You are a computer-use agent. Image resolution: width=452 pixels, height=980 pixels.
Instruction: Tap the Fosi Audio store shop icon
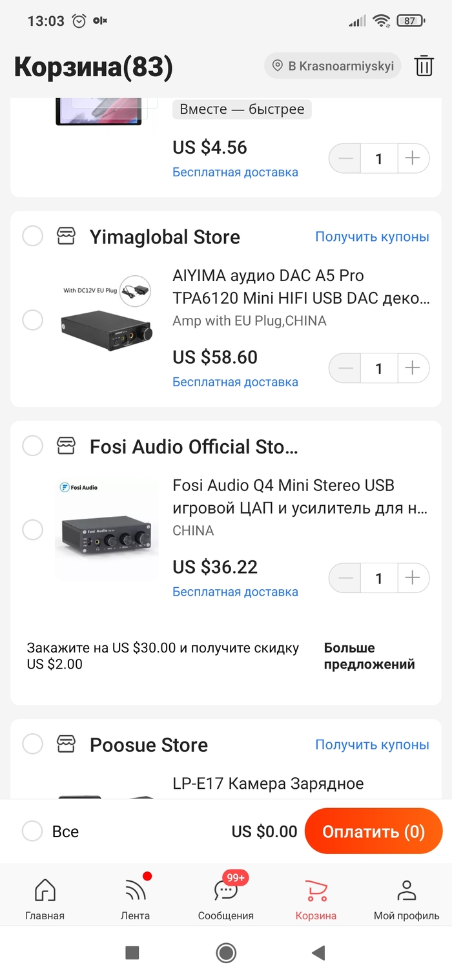tap(67, 446)
